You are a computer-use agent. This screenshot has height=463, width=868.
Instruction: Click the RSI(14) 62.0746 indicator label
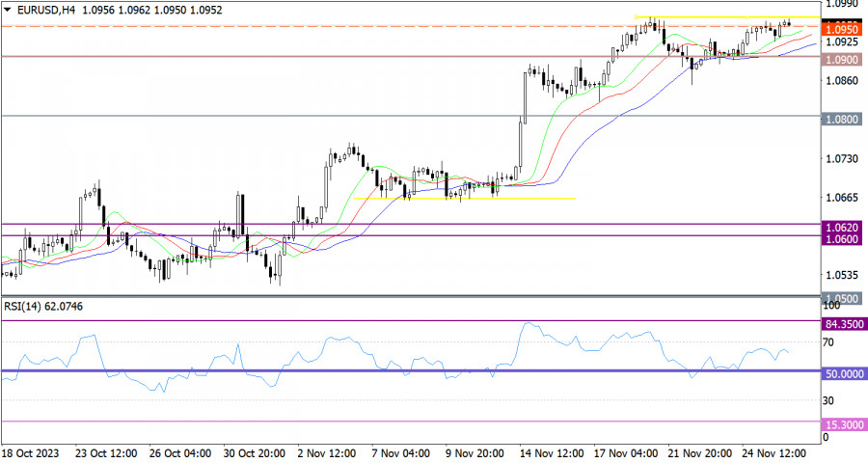click(43, 307)
